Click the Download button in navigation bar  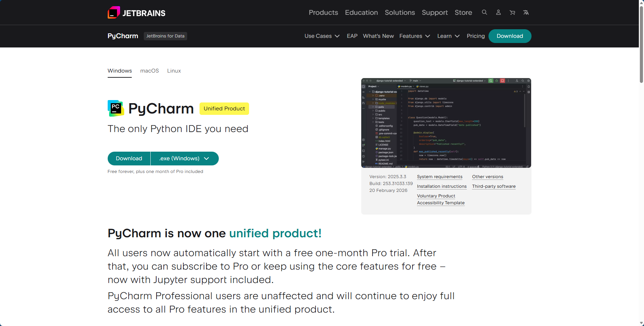(x=509, y=36)
